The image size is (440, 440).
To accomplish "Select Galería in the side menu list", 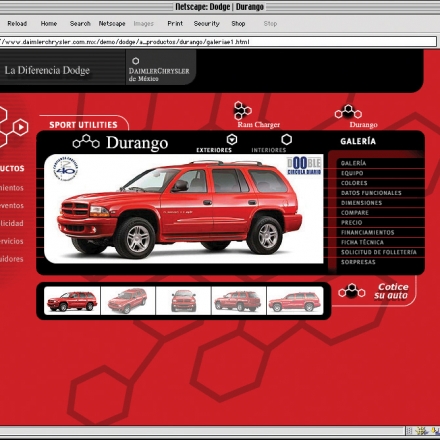I will 353,163.
